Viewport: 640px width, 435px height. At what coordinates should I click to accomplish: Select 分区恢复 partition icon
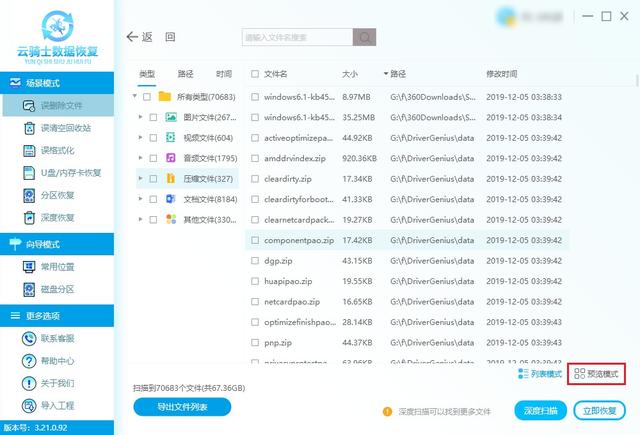[x=29, y=195]
